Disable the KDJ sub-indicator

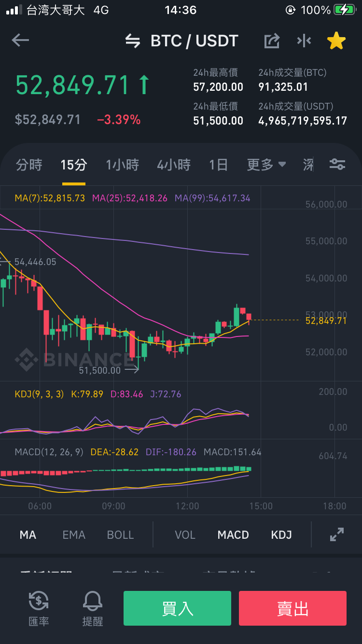281,535
